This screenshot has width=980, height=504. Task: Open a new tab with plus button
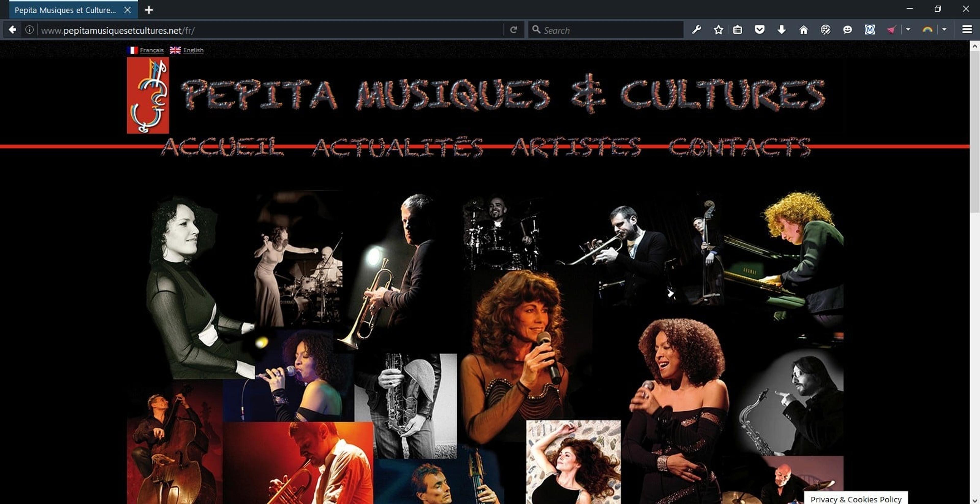coord(149,10)
